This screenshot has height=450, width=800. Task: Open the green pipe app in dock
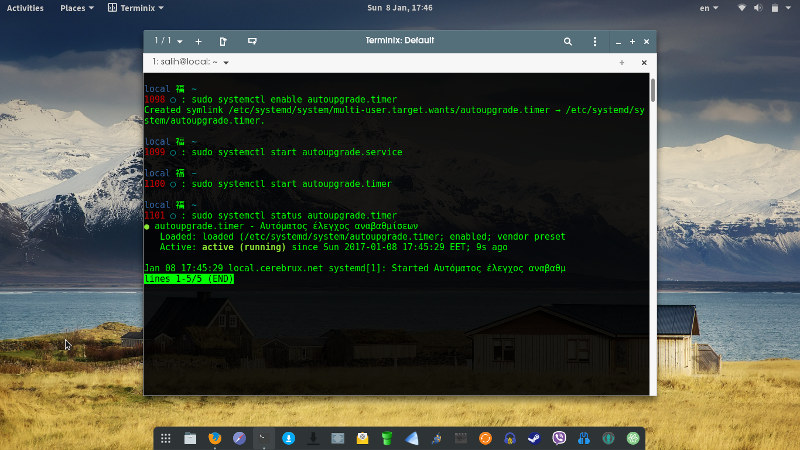[387, 438]
